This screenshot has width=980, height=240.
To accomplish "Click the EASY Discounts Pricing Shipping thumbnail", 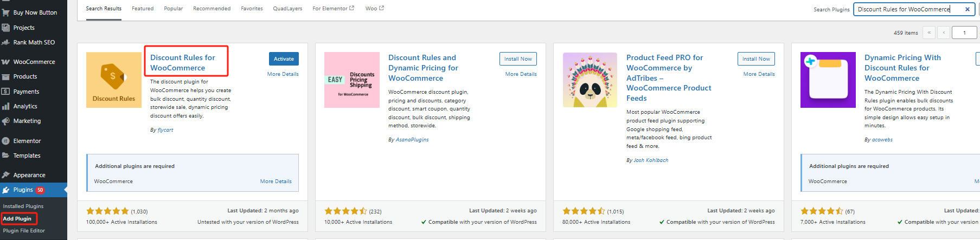I will (x=352, y=80).
